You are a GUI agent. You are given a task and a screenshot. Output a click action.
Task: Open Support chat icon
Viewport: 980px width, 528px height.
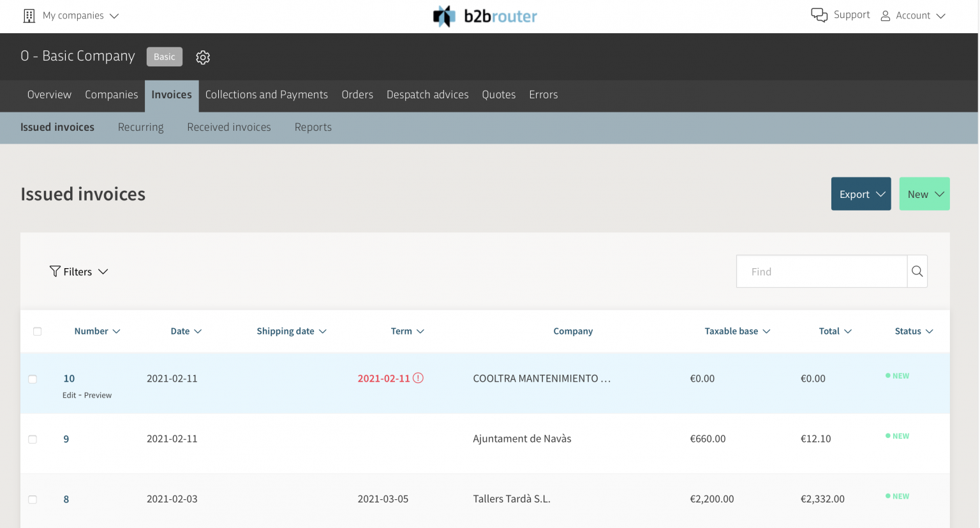819,15
